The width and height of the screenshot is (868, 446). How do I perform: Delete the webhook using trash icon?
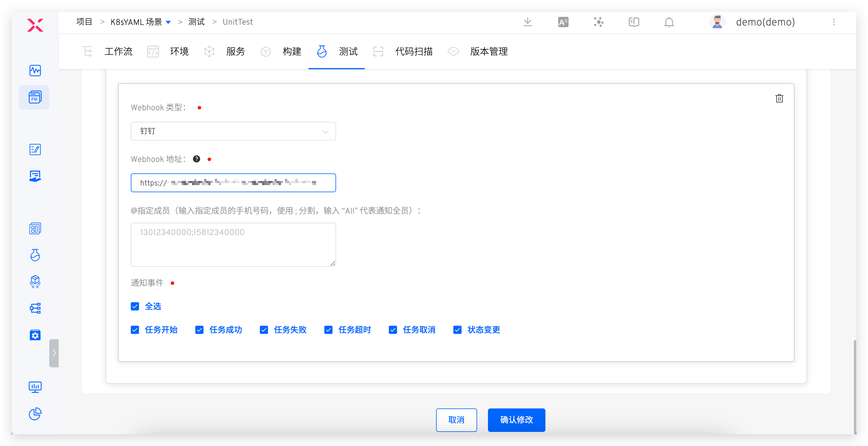coord(779,98)
